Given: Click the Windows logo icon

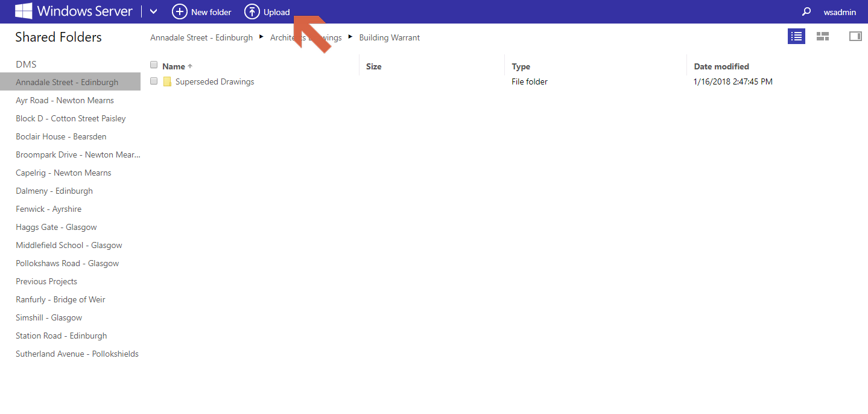Looking at the screenshot, I should pos(24,11).
